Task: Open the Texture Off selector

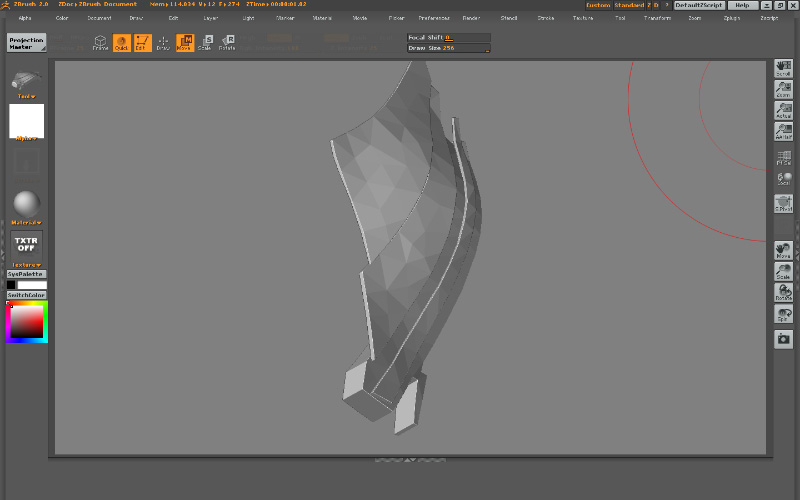Action: tap(27, 245)
